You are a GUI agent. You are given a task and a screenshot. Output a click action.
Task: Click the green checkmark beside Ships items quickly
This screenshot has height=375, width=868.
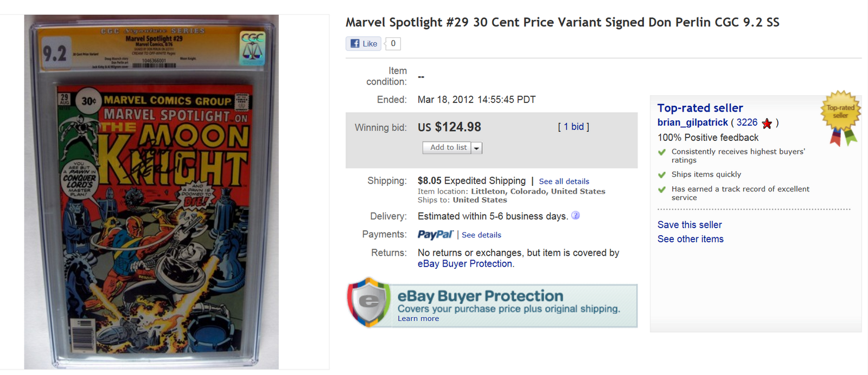[x=662, y=175]
